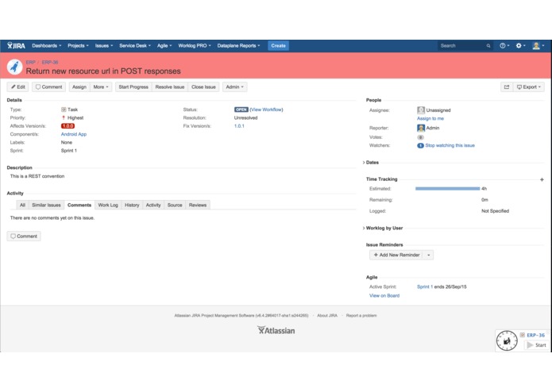Click the Comment button below activity
The height and width of the screenshot is (392, 552).
tap(24, 236)
